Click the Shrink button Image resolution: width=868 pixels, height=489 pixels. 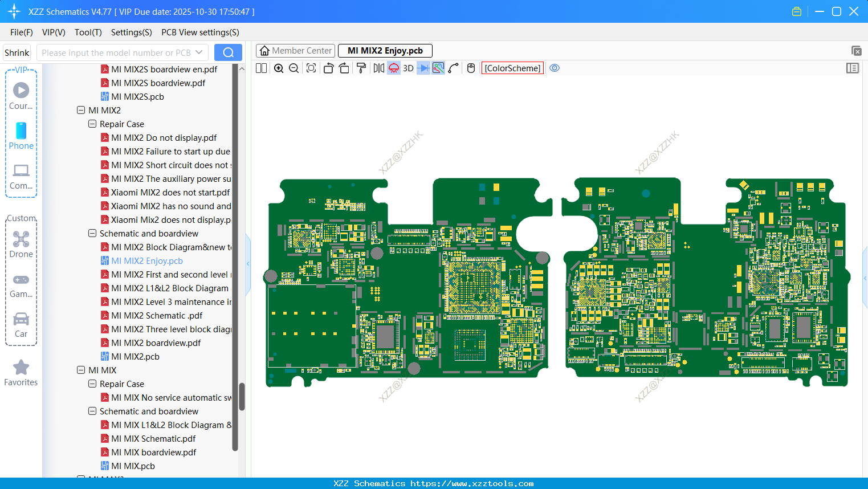(x=17, y=52)
